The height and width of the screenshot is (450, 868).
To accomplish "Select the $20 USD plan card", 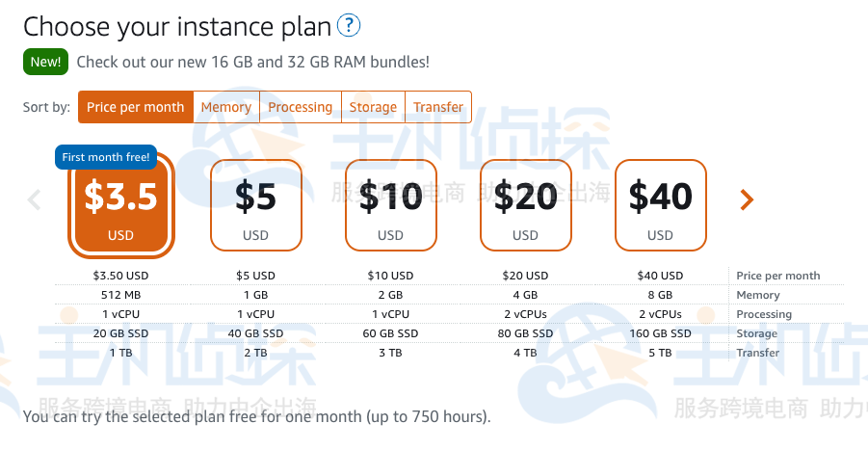I will [x=526, y=205].
